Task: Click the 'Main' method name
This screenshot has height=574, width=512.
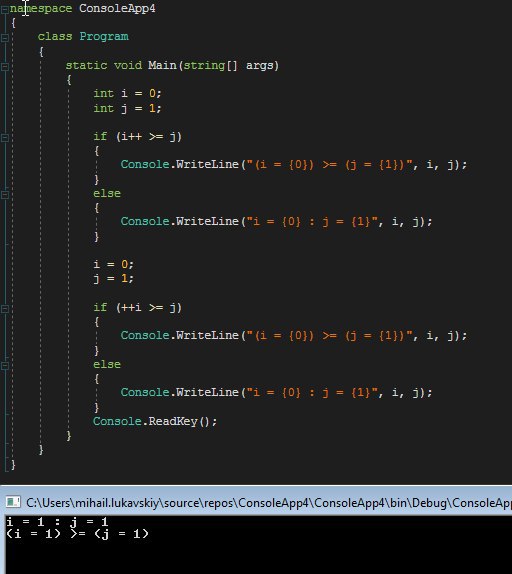Action: [162, 65]
